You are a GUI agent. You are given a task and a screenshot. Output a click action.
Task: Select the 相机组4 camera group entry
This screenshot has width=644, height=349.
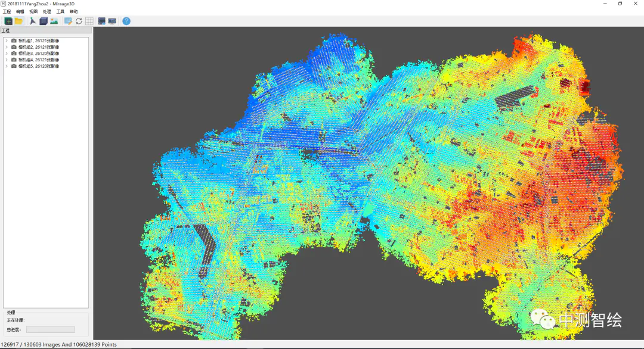click(39, 60)
